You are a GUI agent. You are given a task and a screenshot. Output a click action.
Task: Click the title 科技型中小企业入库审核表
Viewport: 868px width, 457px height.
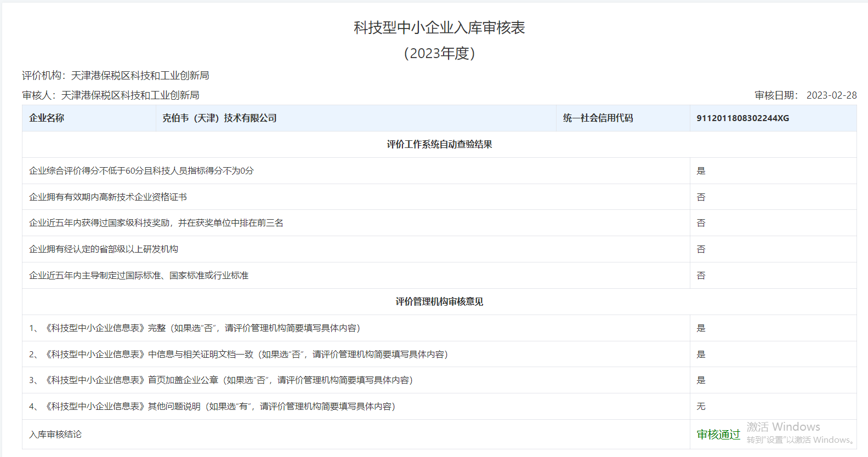[439, 27]
